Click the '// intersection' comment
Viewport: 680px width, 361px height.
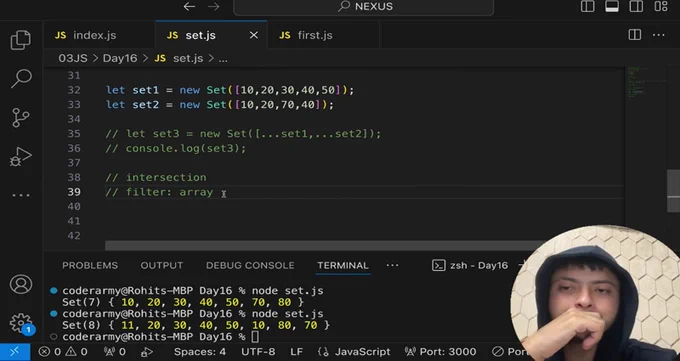[157, 177]
